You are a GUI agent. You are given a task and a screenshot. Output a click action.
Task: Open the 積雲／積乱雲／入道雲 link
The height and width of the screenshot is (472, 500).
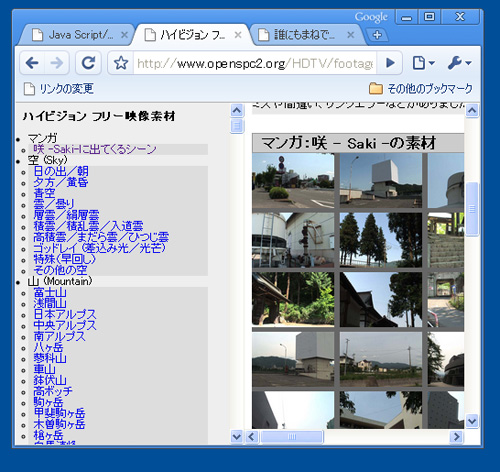[88, 226]
